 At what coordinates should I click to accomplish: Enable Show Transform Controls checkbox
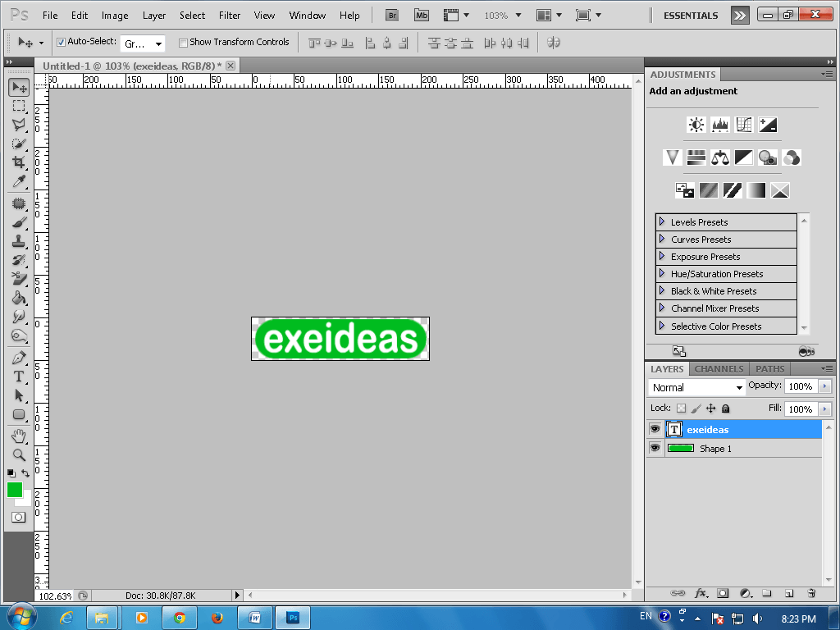183,43
